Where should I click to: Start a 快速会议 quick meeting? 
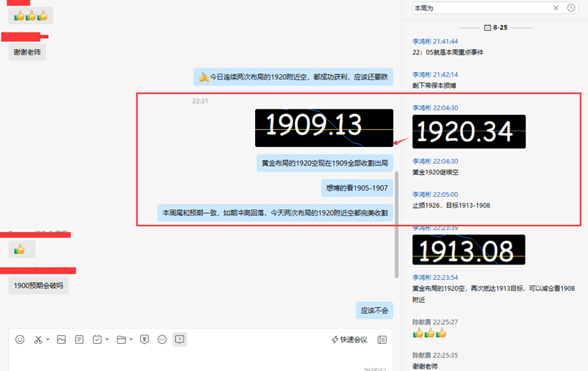(350, 339)
